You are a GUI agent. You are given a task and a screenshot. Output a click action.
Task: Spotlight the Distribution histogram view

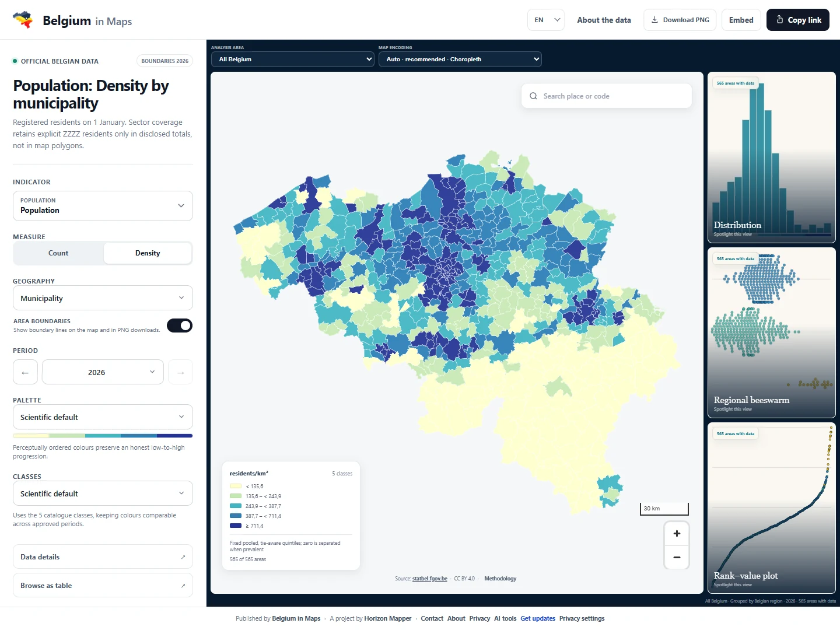coord(772,157)
